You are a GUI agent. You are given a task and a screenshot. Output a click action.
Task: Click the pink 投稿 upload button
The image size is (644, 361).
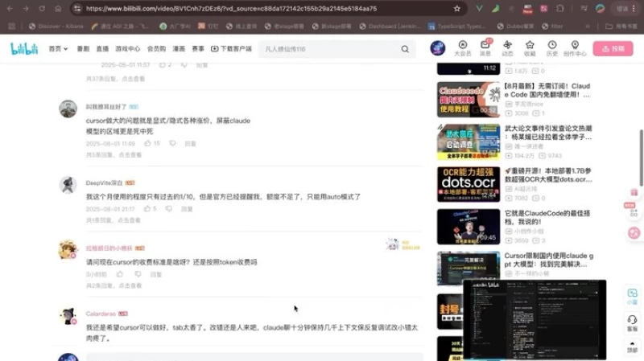[613, 48]
